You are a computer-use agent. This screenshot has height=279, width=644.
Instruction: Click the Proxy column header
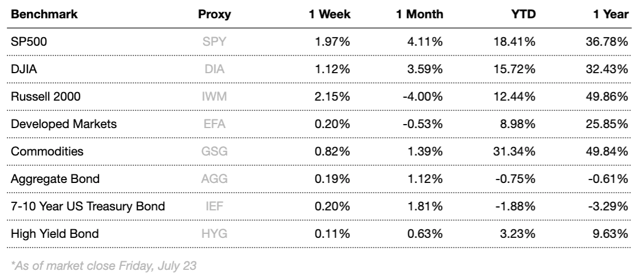point(214,15)
